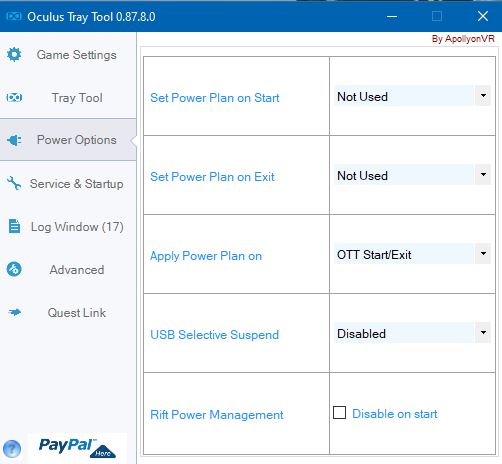The image size is (502, 464).
Task: Expand the USB Selective Suspend dropdown arrow
Action: (483, 332)
